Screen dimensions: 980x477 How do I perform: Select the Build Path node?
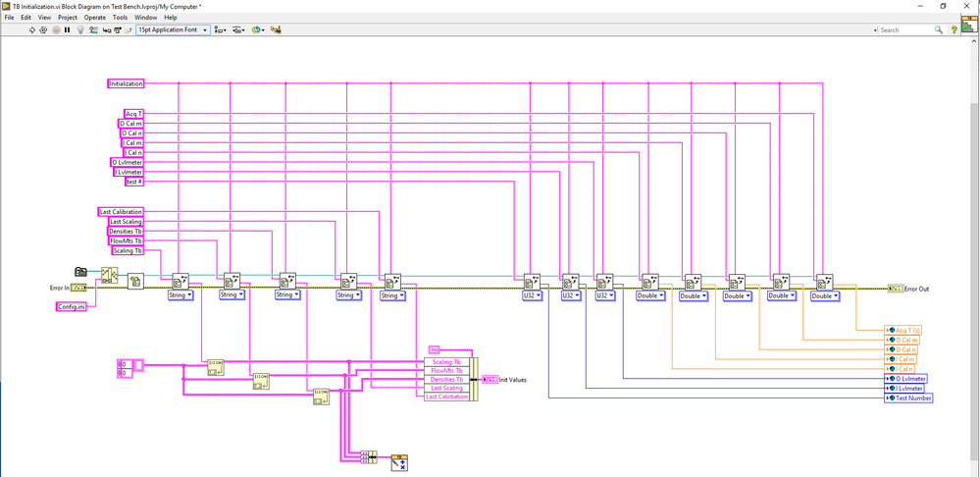pyautogui.click(x=109, y=277)
